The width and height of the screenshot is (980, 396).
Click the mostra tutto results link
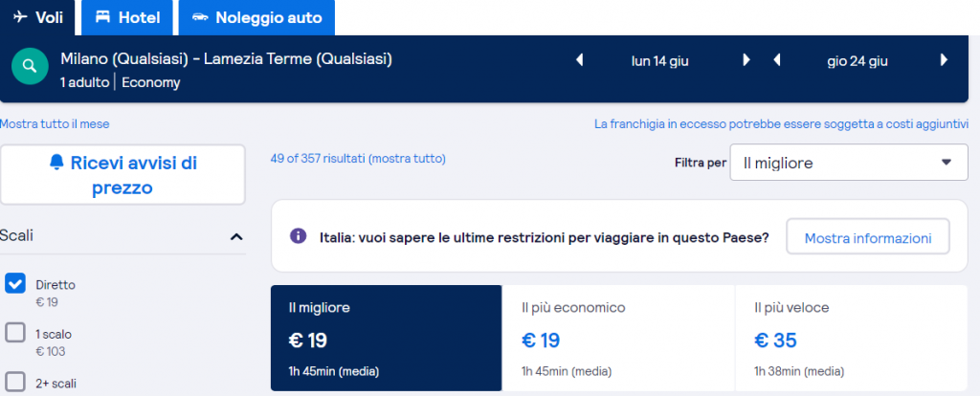409,158
